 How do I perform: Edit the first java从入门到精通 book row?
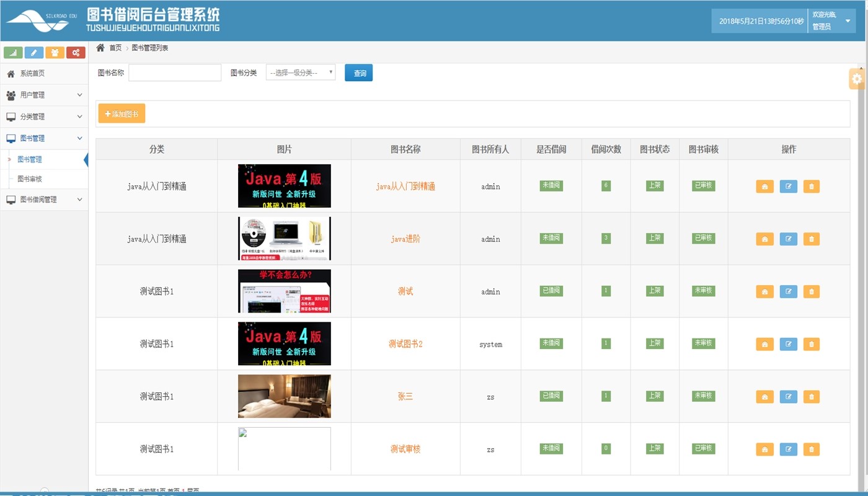pyautogui.click(x=788, y=187)
